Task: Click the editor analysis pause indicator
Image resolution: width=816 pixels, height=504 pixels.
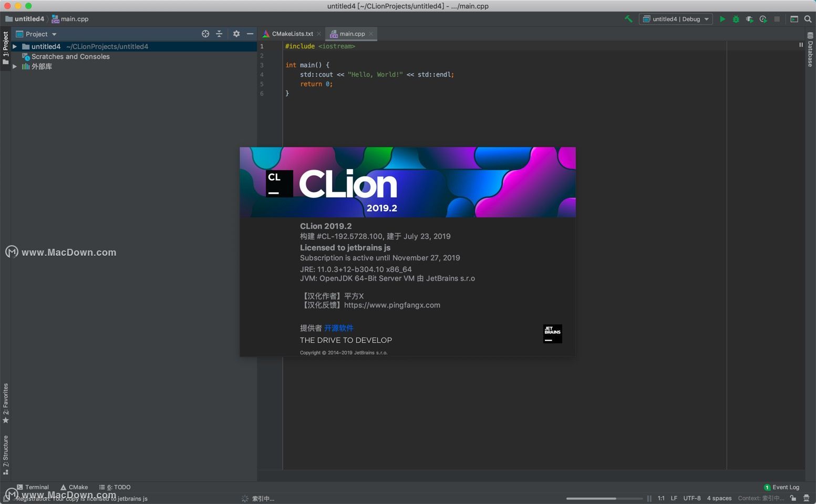Action: tap(801, 45)
